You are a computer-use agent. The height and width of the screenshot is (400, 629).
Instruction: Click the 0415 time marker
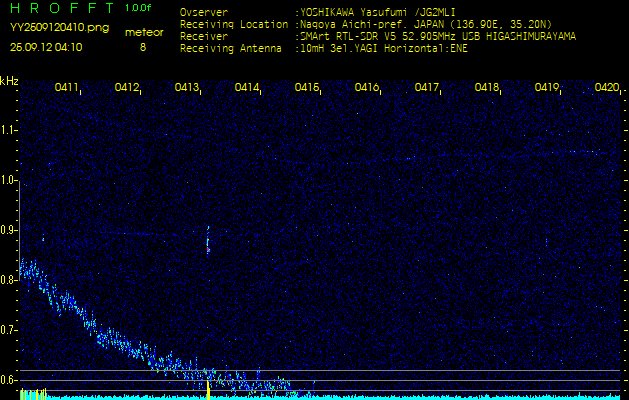coord(307,88)
